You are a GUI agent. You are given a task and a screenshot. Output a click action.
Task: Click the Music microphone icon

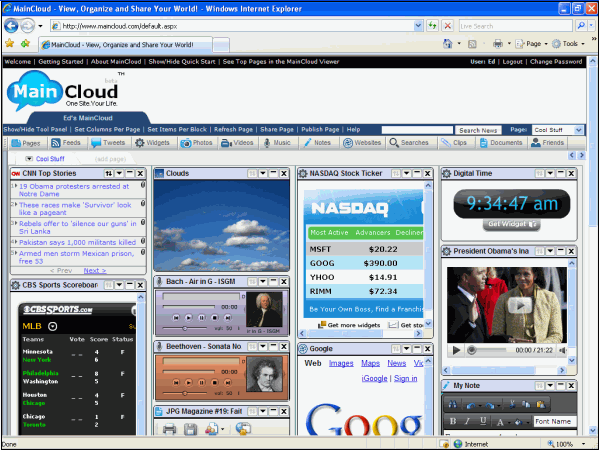tap(267, 143)
